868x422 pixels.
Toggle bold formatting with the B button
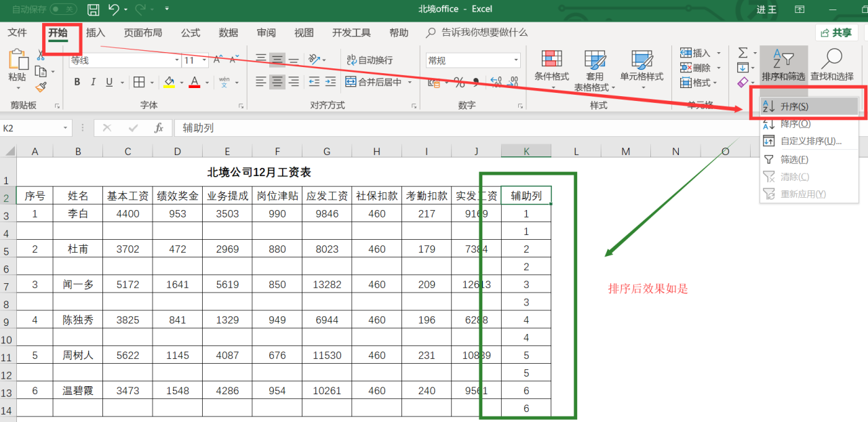click(77, 82)
